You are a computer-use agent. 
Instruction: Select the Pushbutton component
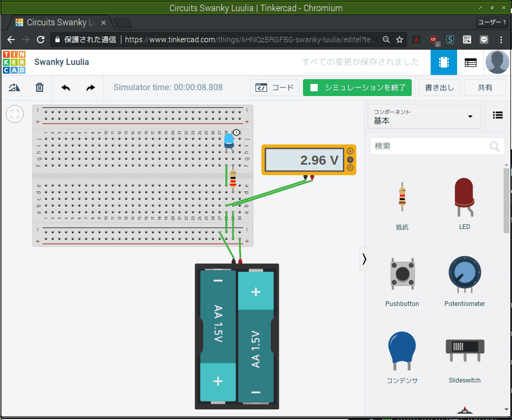402,282
